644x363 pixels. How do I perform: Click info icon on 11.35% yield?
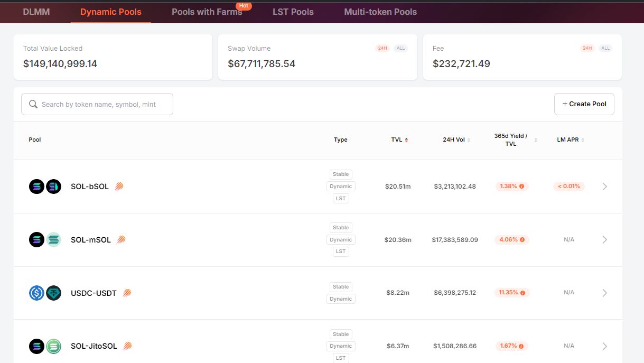tap(522, 293)
